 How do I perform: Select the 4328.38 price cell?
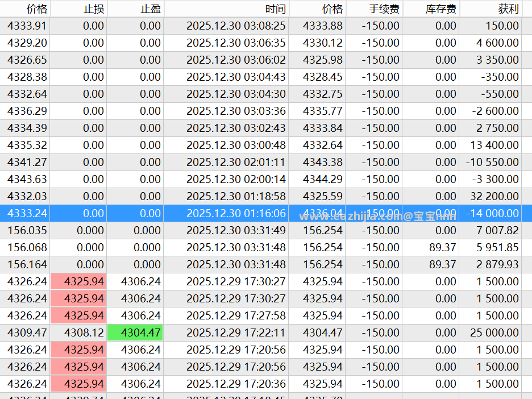[x=27, y=77]
